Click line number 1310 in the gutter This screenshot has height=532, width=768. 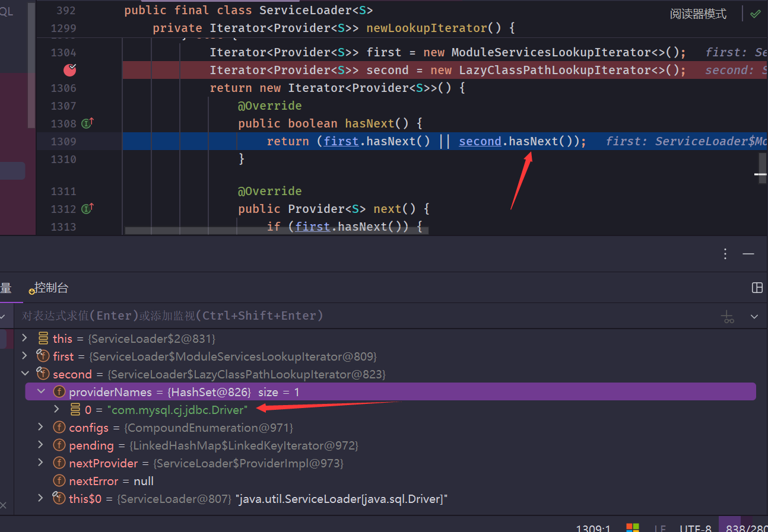(64, 159)
